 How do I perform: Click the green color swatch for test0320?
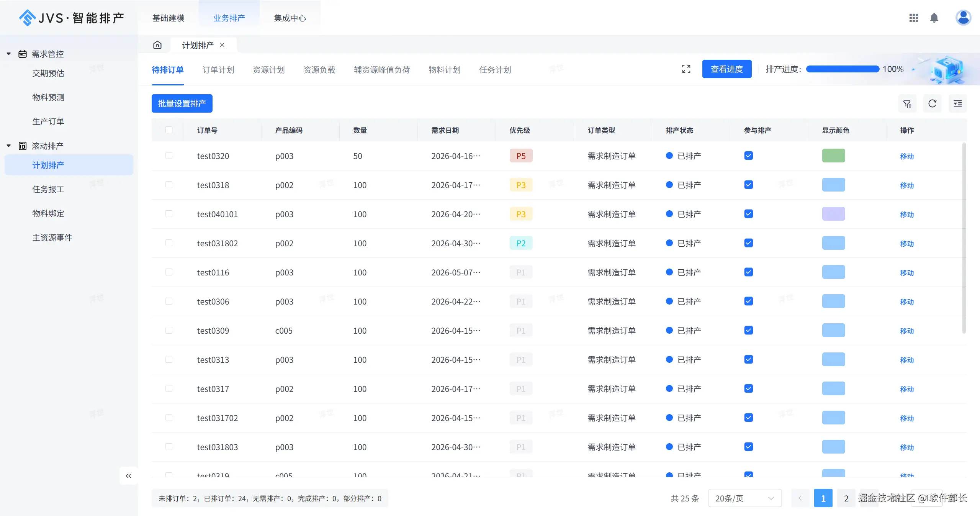point(833,156)
